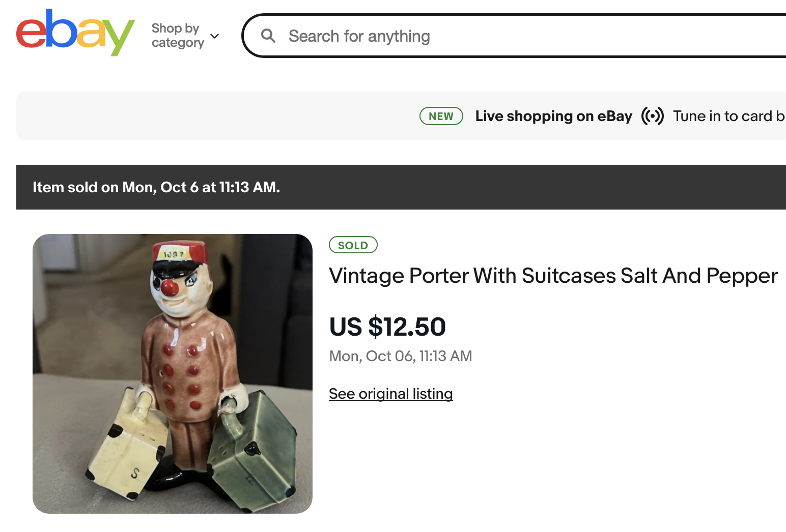This screenshot has height=532, width=786.
Task: Click the live broadcast signal icon
Action: [x=652, y=116]
